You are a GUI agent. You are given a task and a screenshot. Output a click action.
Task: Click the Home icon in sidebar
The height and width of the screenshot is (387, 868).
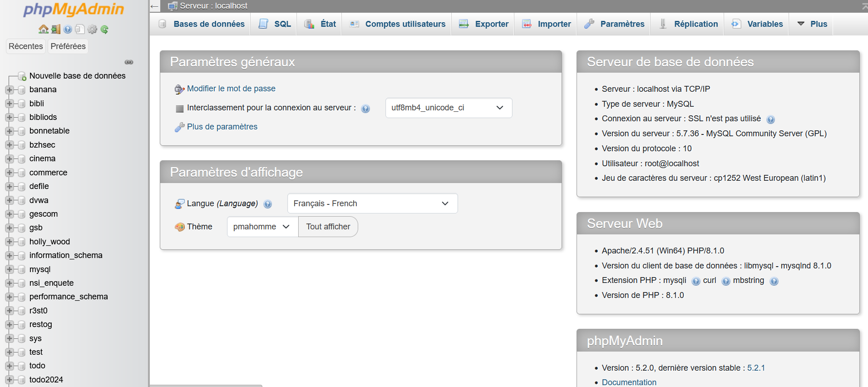click(43, 29)
